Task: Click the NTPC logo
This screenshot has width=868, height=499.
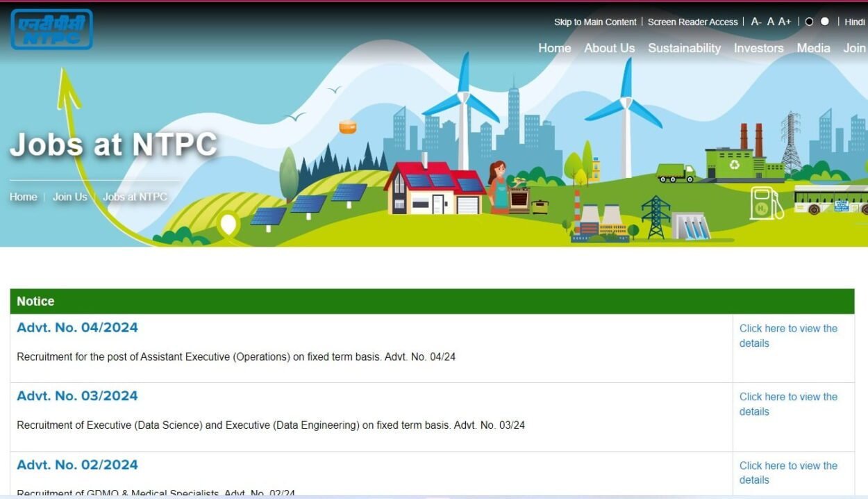Action: [51, 29]
